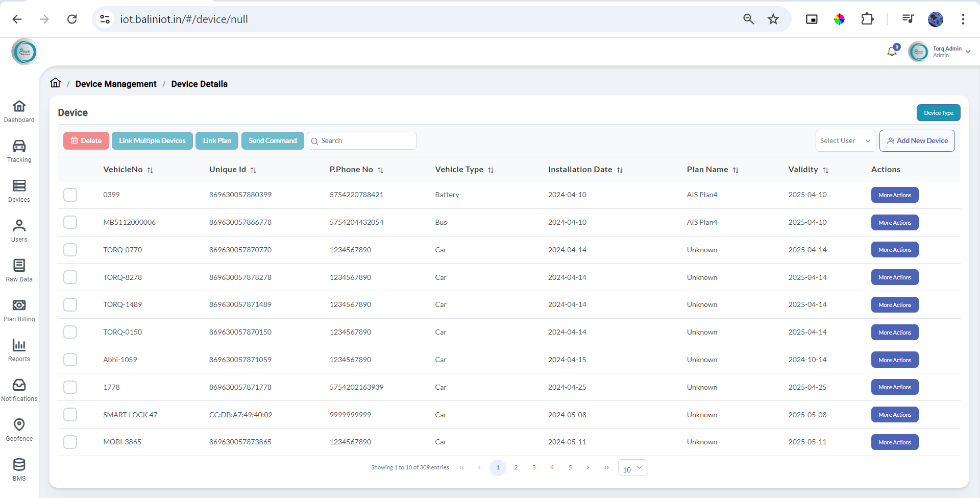The image size is (980, 498).
Task: Reload the page in browser
Action: click(x=72, y=19)
